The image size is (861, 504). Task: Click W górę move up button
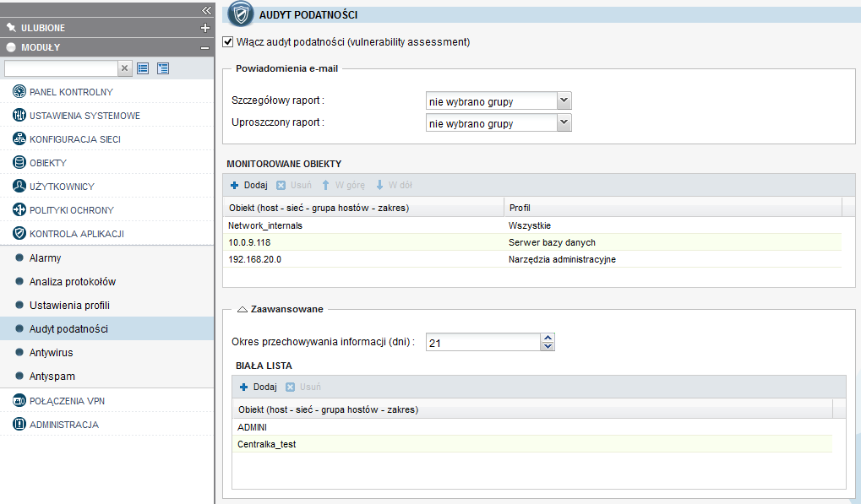343,186
